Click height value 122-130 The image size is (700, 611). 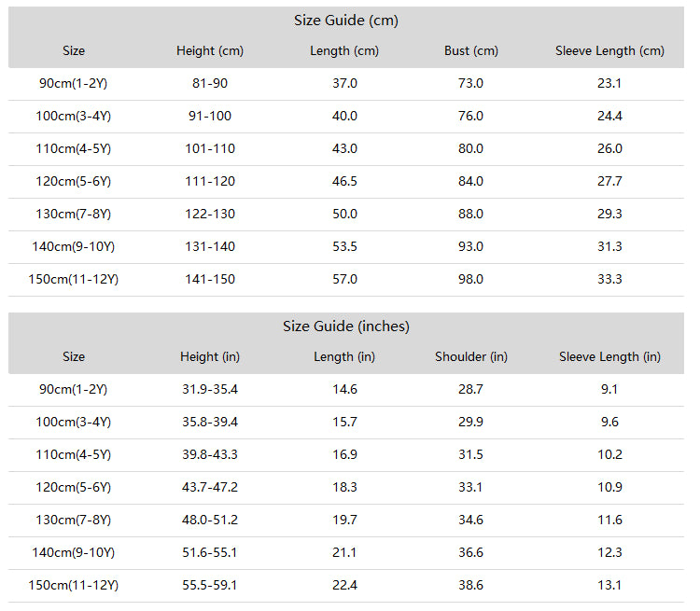pos(210,214)
